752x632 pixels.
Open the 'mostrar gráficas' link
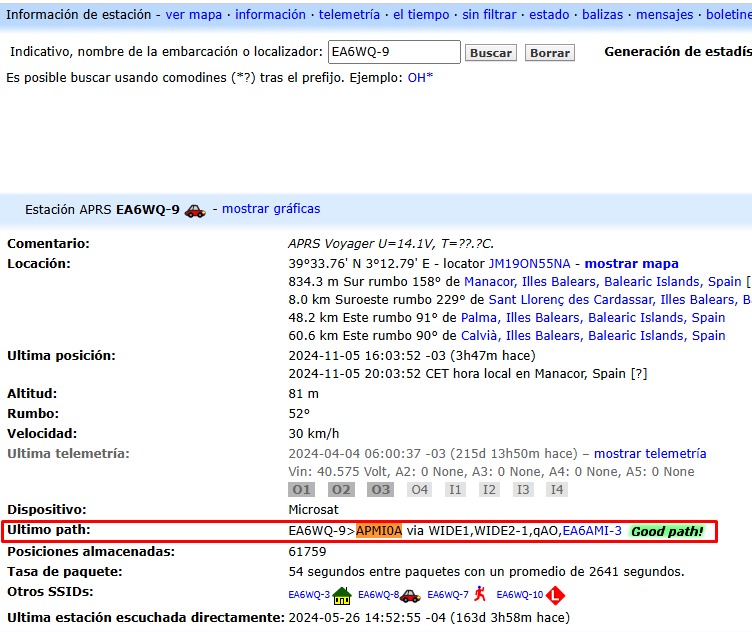pos(271,209)
